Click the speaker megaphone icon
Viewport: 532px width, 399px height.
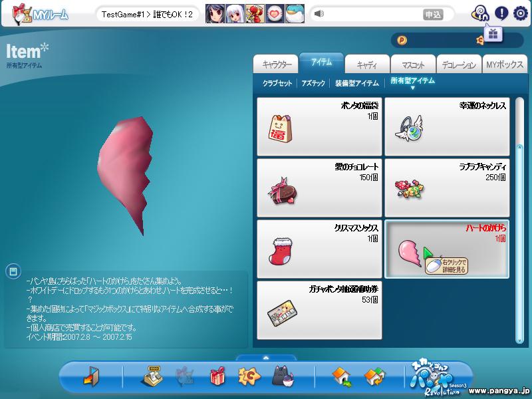tap(319, 14)
